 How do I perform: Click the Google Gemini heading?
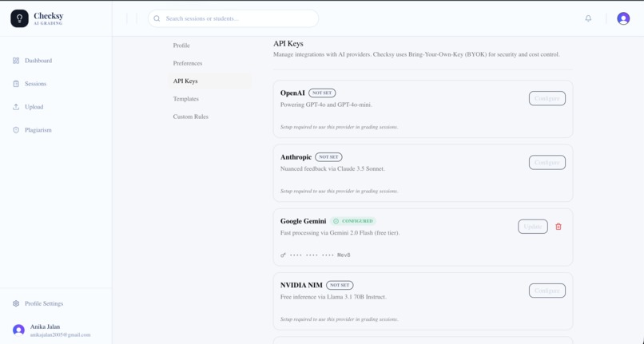click(303, 221)
